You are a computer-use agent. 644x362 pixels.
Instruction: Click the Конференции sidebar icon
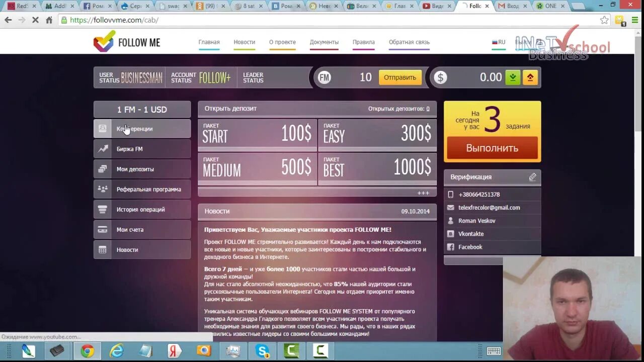102,129
